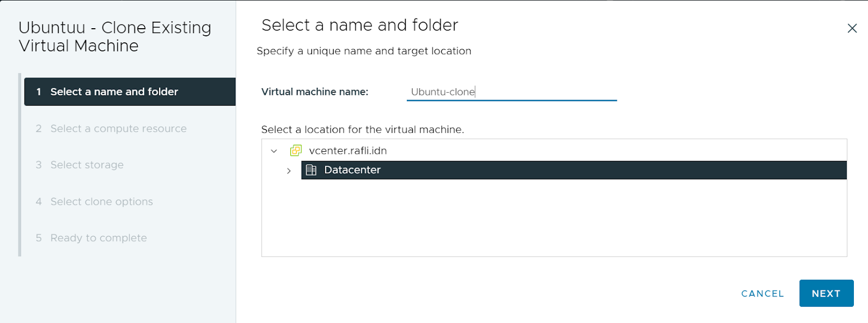Select the Datacenter location row
The height and width of the screenshot is (323, 868).
click(573, 170)
